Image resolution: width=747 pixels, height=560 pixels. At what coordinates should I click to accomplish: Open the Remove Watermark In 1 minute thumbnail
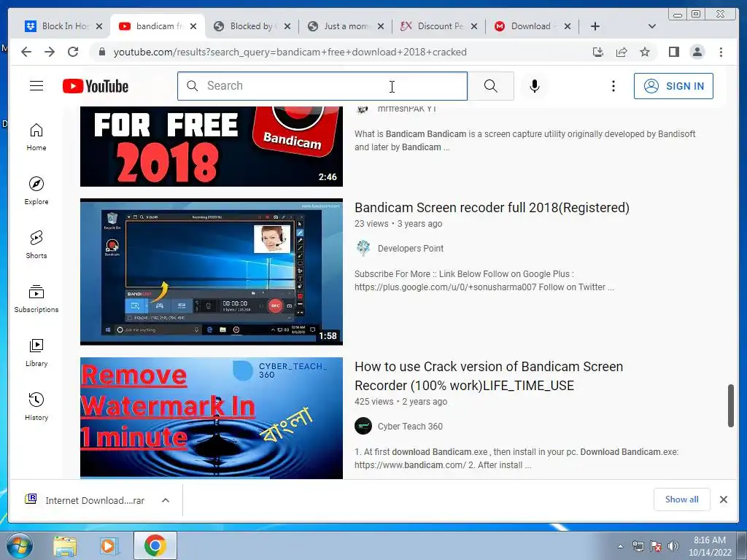pyautogui.click(x=212, y=418)
